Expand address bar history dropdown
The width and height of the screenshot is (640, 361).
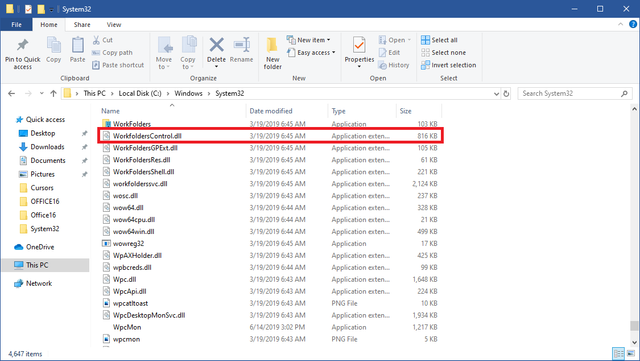(496, 94)
